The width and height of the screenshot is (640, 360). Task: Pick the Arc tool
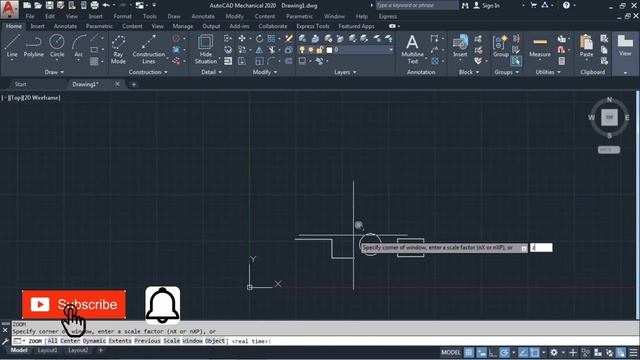click(x=78, y=46)
